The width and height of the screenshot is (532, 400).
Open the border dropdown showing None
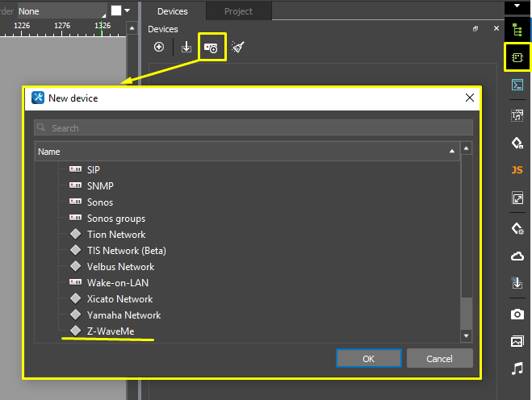(61, 11)
